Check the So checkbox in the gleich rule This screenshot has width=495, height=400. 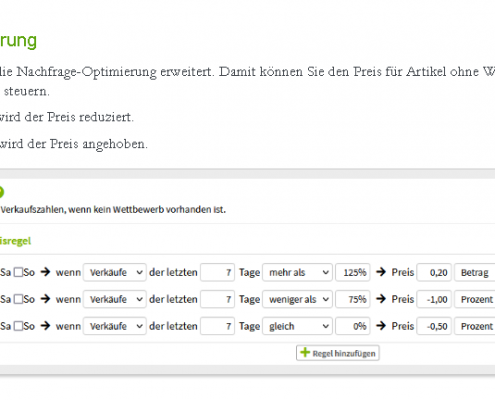click(x=19, y=326)
